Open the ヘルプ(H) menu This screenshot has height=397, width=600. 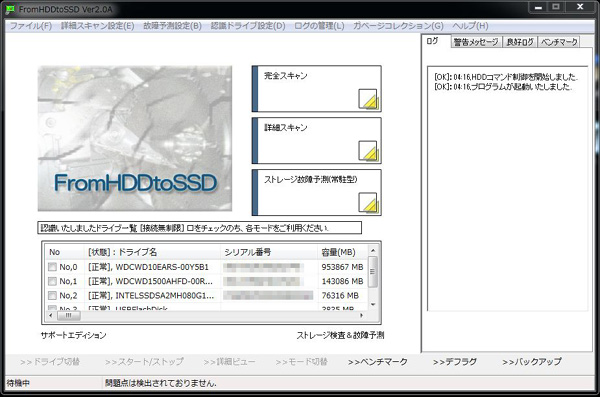470,26
